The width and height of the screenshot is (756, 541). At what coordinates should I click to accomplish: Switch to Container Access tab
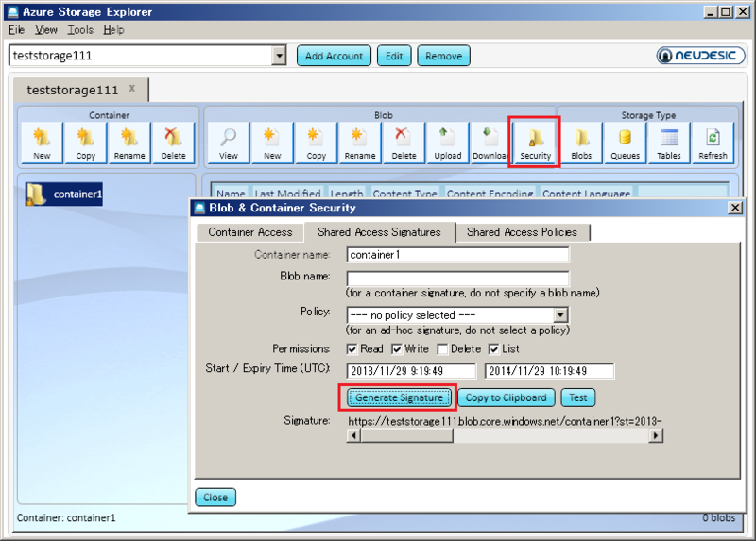(250, 232)
